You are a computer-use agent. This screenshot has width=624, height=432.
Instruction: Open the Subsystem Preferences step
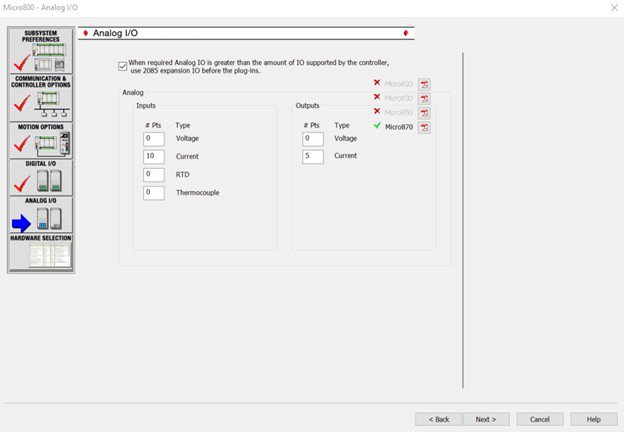41,51
